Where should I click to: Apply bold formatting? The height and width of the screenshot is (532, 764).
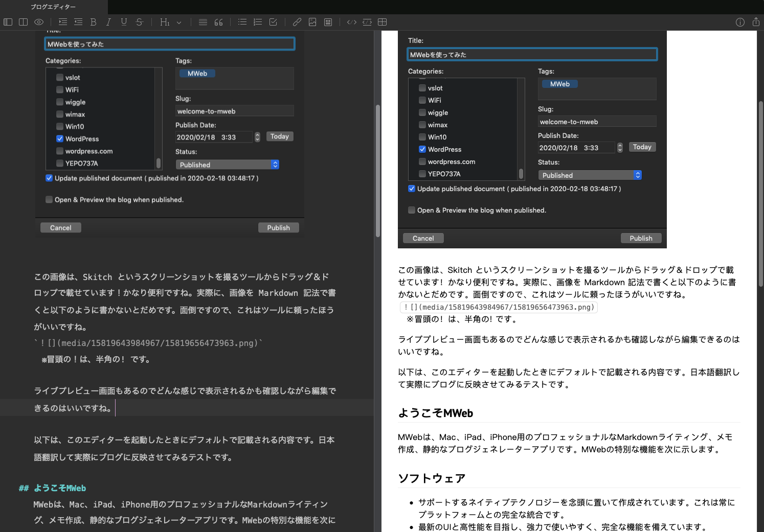click(x=93, y=22)
